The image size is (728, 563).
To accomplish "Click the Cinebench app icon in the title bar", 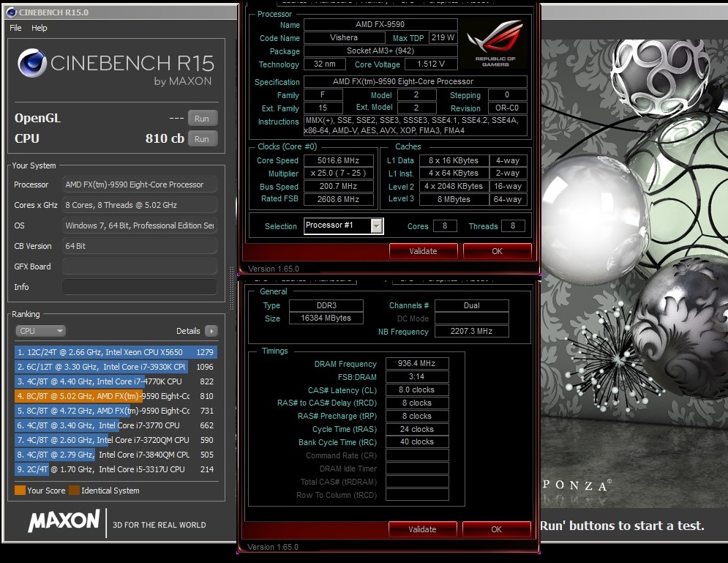I will click(x=11, y=12).
